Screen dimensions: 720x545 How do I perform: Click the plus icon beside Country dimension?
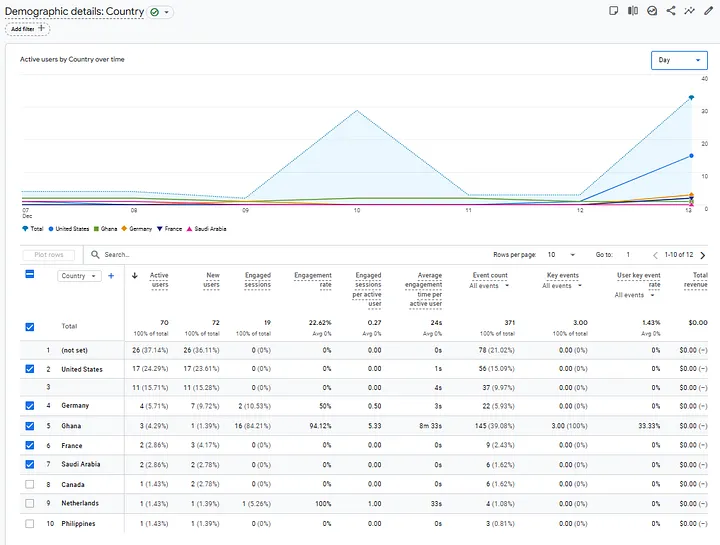coord(111,276)
